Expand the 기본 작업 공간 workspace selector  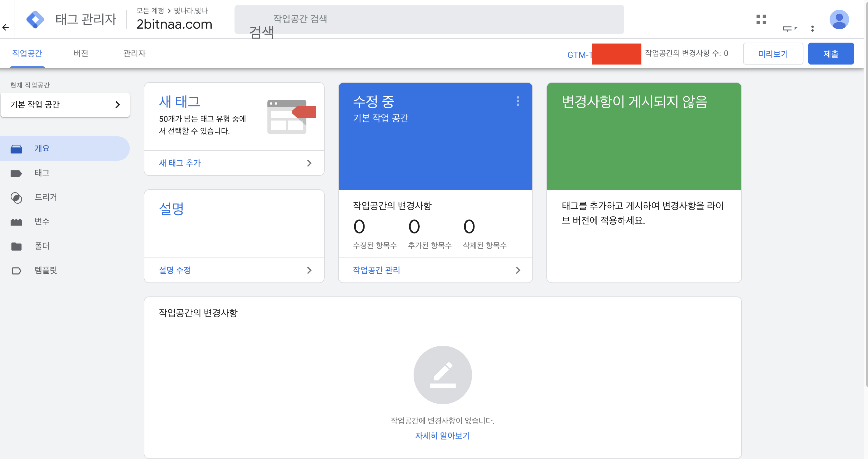[65, 105]
